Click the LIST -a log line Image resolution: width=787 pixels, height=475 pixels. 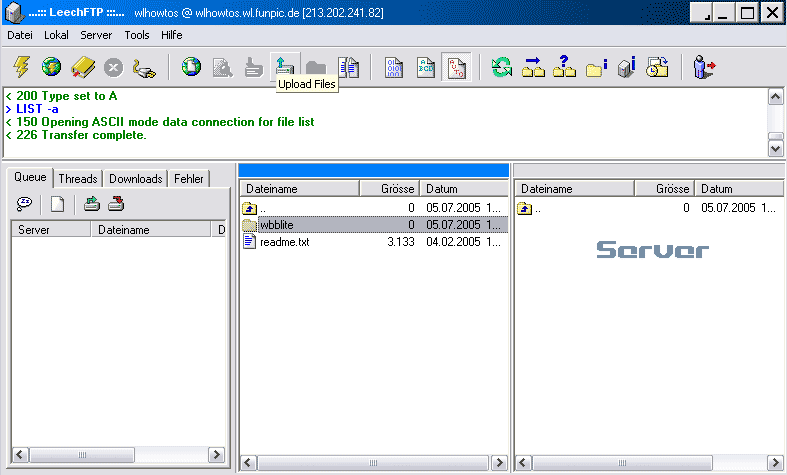pyautogui.click(x=32, y=109)
